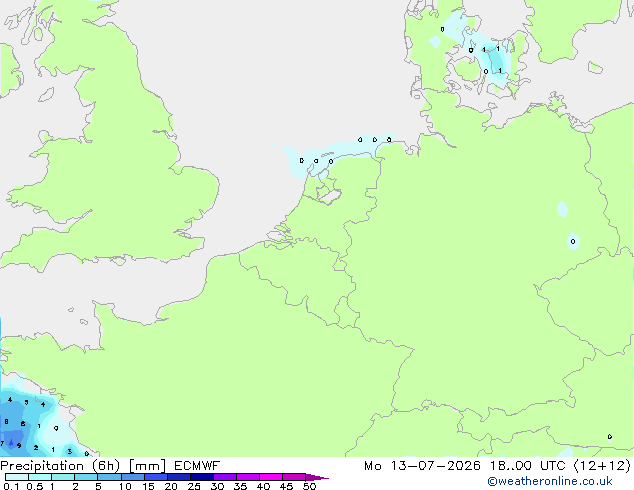The image size is (634, 490).
Task: Click the '50' legend label
Action: coord(309,486)
